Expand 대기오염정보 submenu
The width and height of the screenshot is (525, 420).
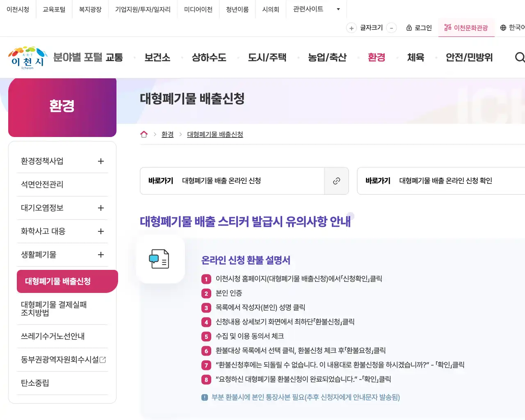101,208
